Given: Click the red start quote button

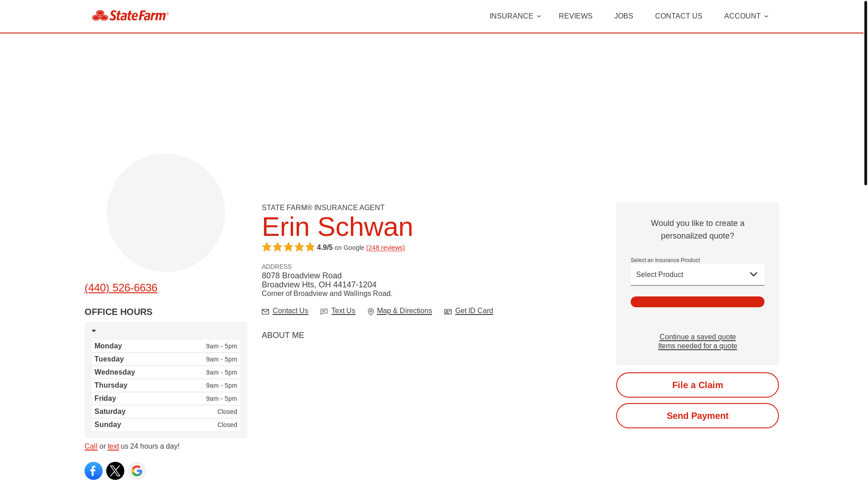Looking at the screenshot, I should coord(698,302).
